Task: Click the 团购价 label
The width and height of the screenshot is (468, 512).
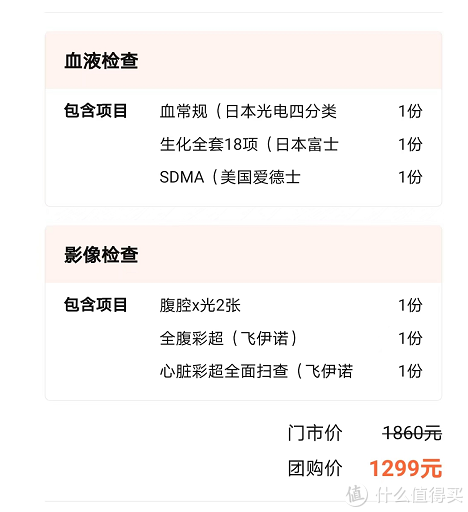Action: coord(315,468)
